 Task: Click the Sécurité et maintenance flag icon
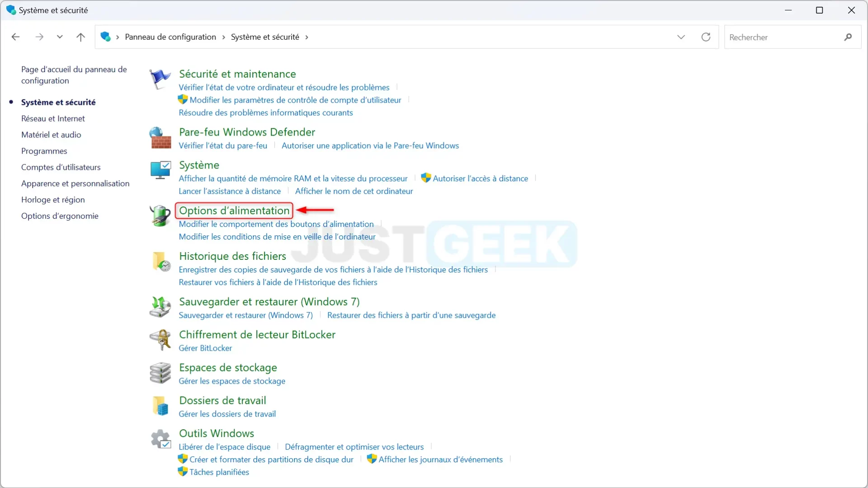(160, 79)
